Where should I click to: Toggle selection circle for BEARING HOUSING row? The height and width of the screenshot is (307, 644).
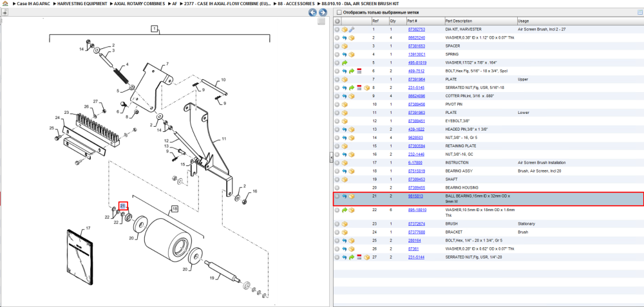pos(337,187)
